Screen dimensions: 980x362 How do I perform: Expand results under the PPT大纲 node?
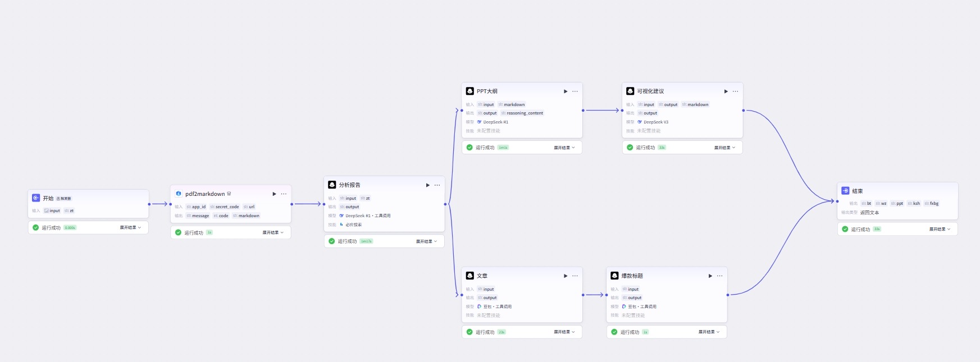click(564, 148)
